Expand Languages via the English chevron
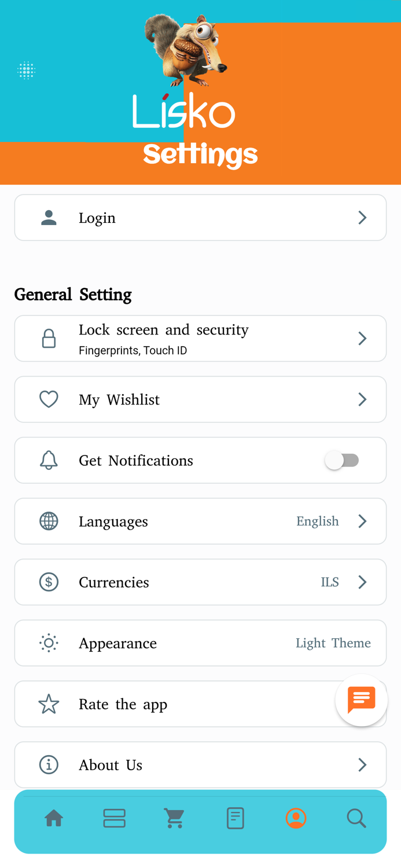Viewport: 401px width, 868px height. [x=362, y=521]
